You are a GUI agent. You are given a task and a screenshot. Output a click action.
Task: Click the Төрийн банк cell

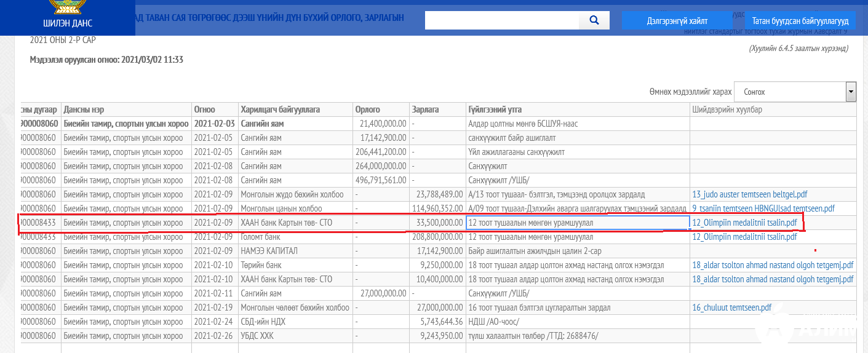(295, 265)
